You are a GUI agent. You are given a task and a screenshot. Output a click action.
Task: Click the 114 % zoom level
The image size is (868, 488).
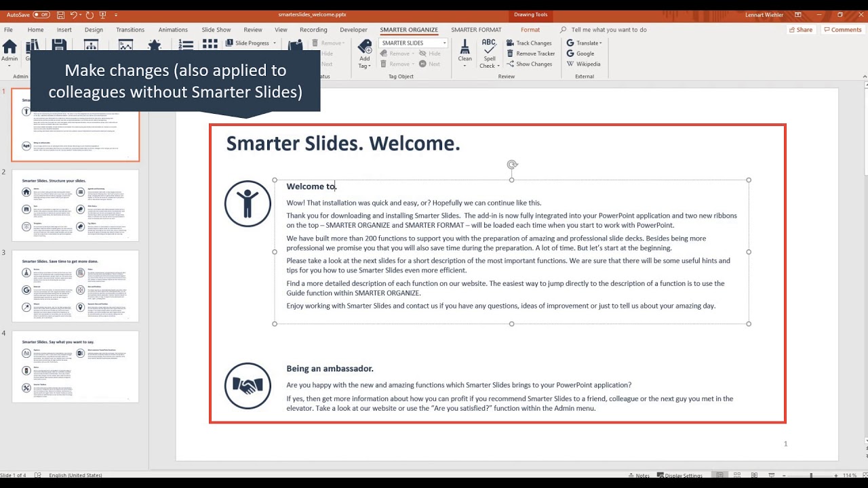click(850, 476)
